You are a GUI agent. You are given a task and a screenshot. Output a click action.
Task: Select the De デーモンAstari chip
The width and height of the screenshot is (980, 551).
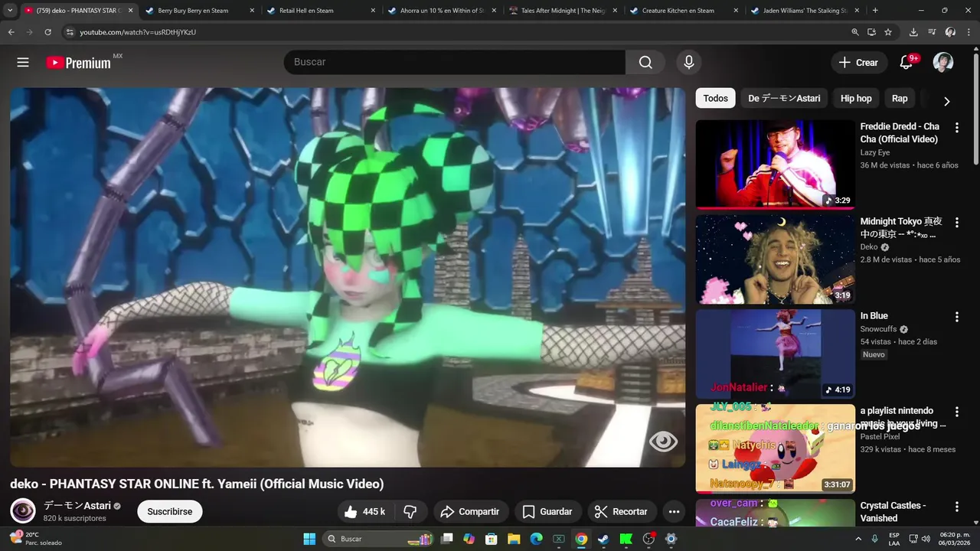click(x=784, y=98)
